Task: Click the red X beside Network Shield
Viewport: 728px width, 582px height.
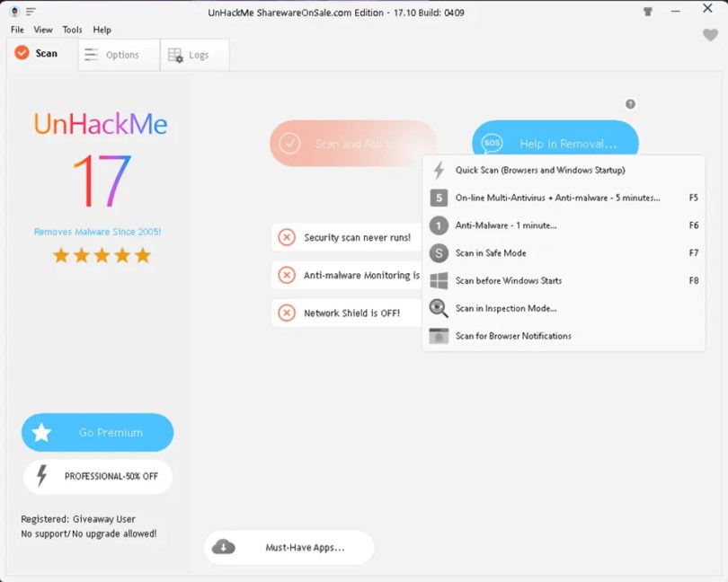Action: 287,313
